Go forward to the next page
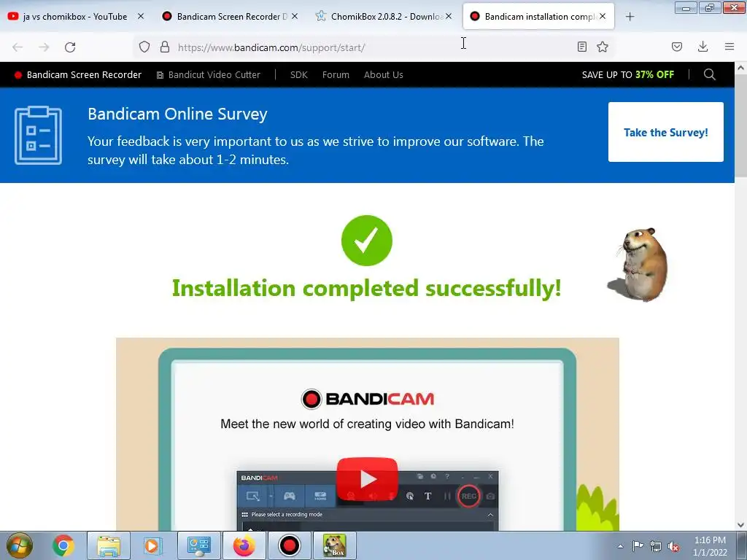Screen dimensions: 747x560 coord(44,47)
